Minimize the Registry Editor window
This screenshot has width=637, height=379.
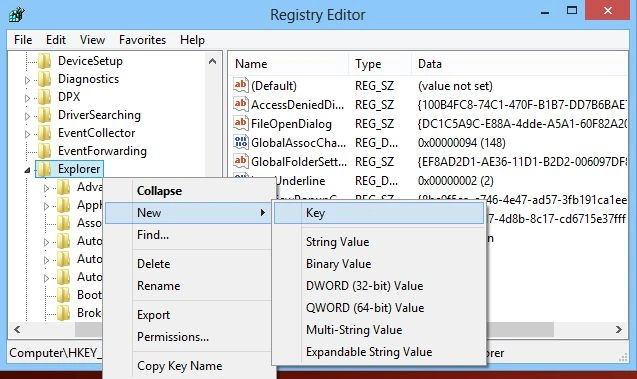coord(545,12)
